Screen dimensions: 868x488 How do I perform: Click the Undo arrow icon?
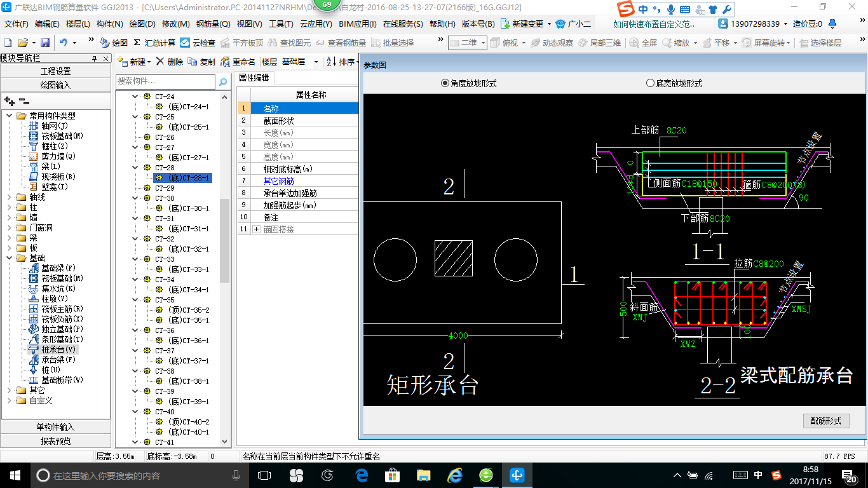[64, 43]
